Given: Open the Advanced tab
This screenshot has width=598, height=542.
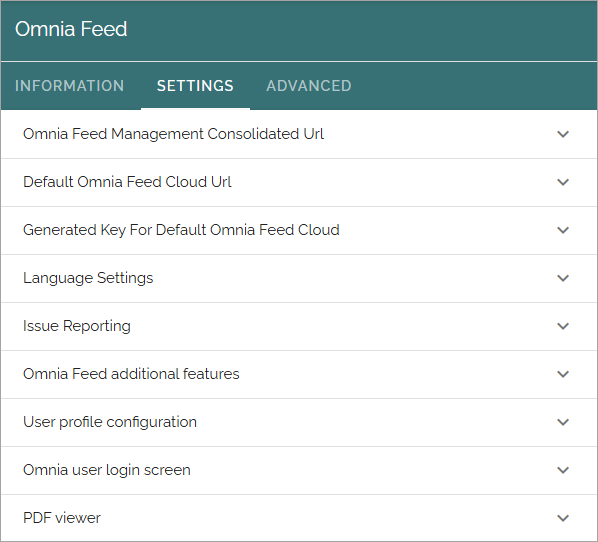Looking at the screenshot, I should [x=309, y=86].
